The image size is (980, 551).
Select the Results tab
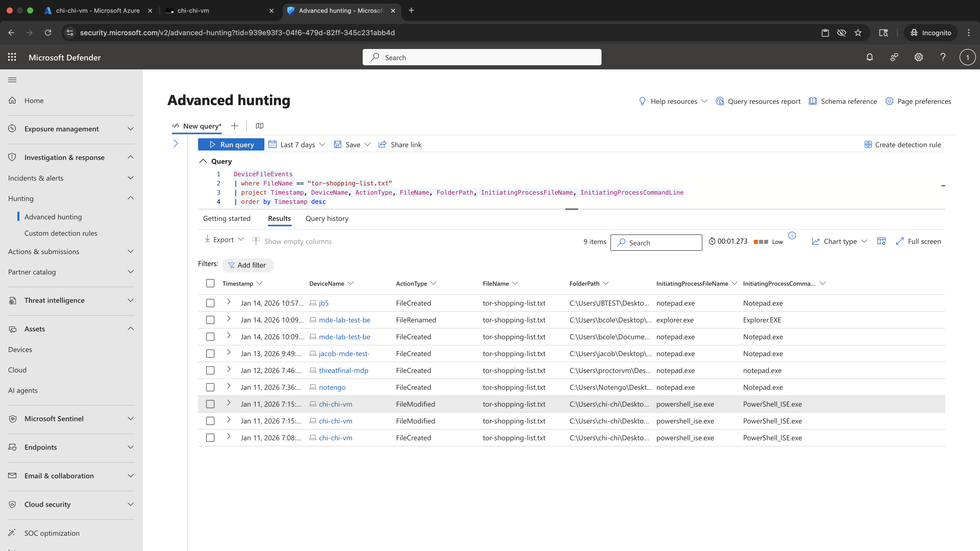pos(279,218)
